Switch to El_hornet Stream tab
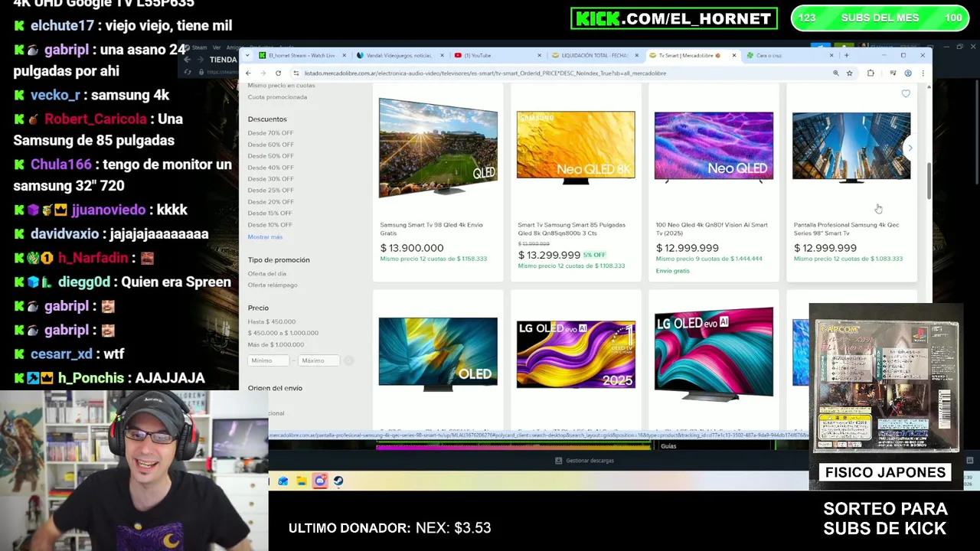 tap(300, 55)
